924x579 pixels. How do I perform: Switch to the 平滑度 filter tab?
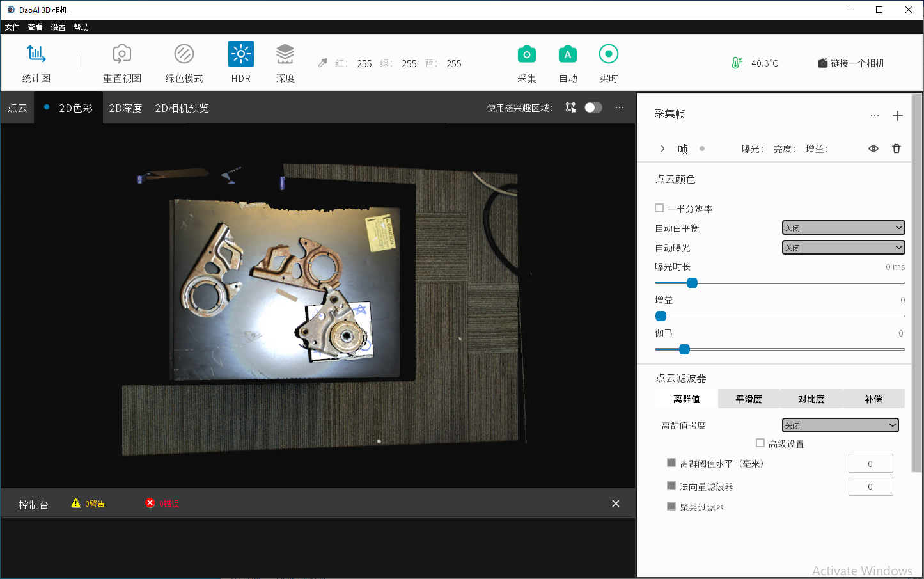(x=749, y=399)
